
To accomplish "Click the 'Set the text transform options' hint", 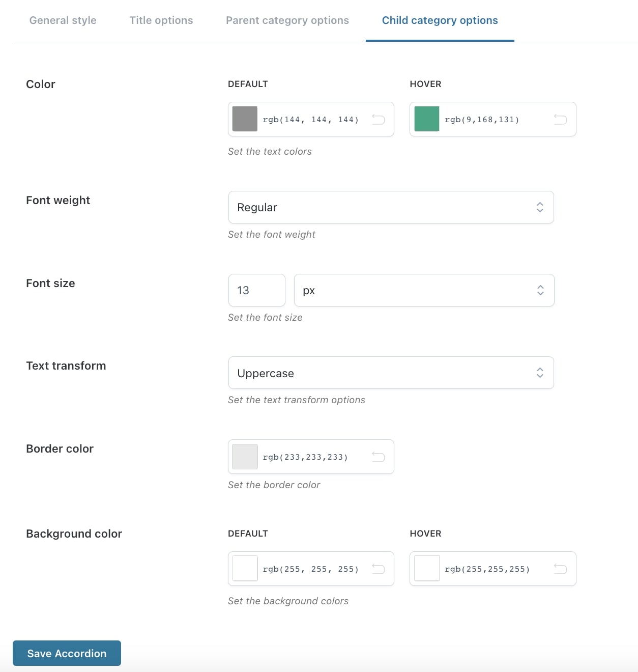I will pos(297,400).
